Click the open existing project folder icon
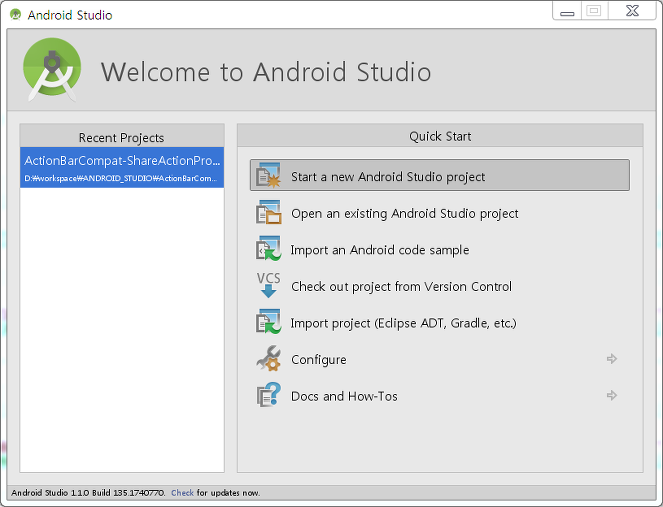 (x=268, y=212)
